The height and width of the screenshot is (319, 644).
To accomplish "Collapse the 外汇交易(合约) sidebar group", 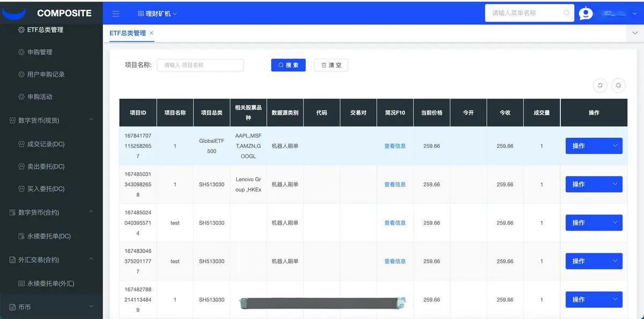I will [52, 259].
